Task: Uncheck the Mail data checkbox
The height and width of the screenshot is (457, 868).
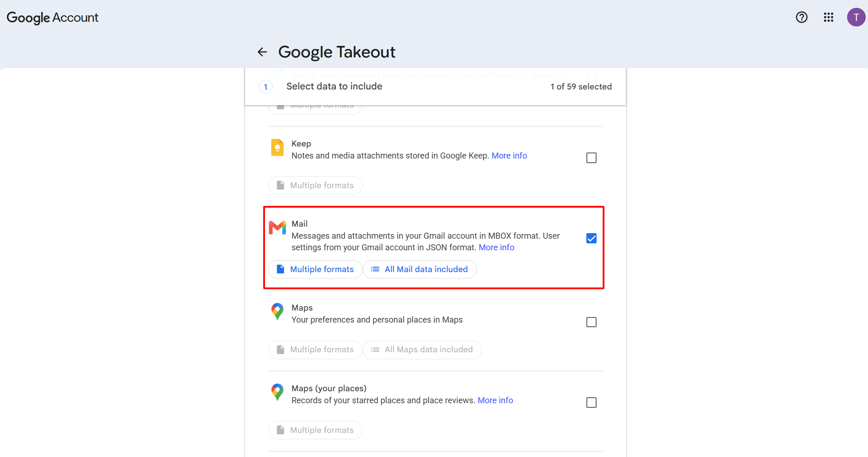Action: coord(591,238)
